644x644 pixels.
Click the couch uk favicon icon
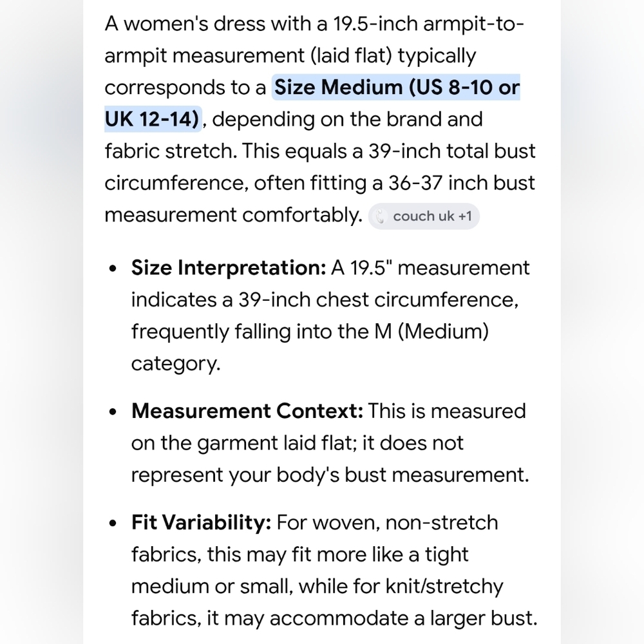[381, 216]
